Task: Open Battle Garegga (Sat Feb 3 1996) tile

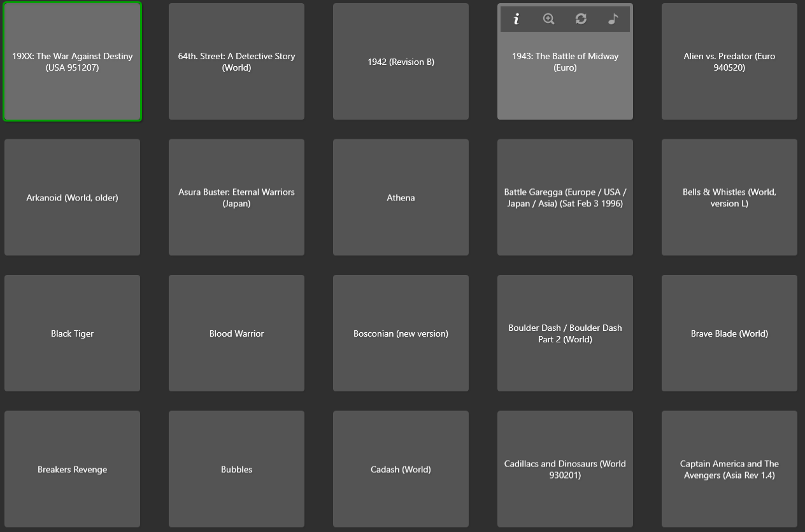Action: pyautogui.click(x=565, y=197)
